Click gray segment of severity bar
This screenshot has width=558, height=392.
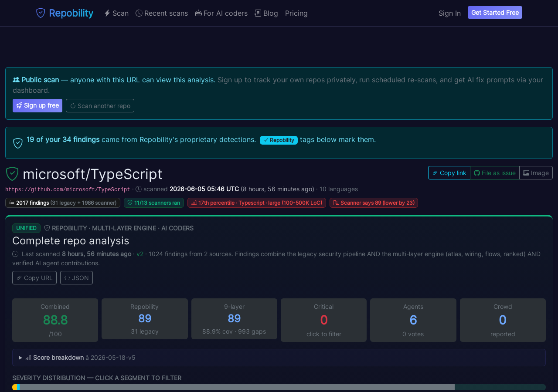pyautogui.click(x=237, y=387)
